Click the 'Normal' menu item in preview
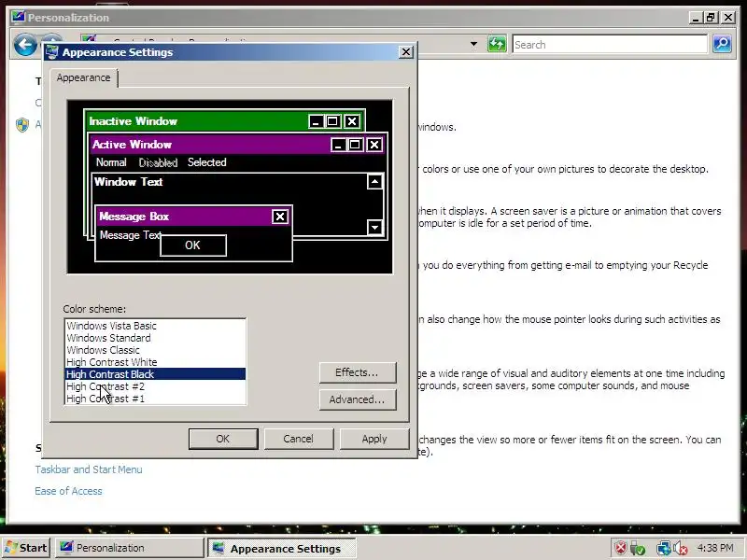 tap(111, 162)
